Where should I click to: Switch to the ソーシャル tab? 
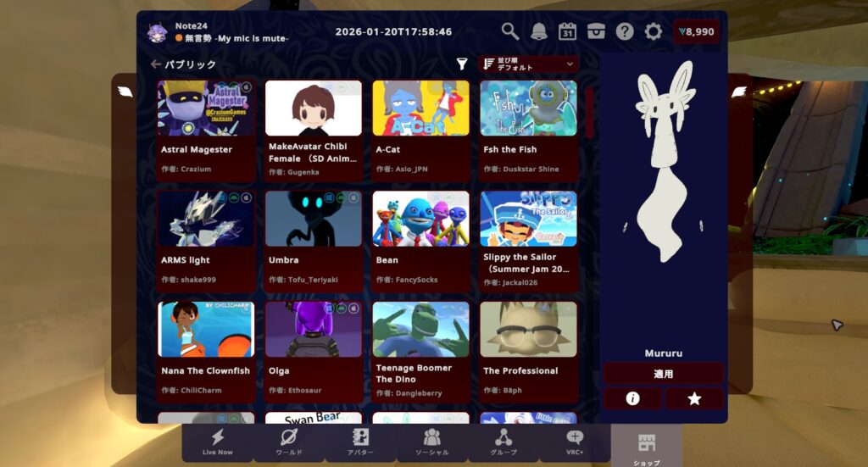pos(431,442)
